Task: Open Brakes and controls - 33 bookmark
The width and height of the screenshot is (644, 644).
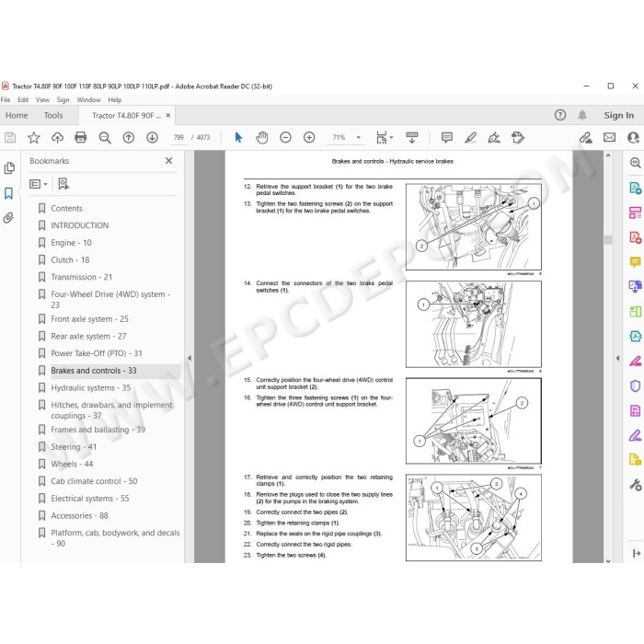Action: click(94, 371)
